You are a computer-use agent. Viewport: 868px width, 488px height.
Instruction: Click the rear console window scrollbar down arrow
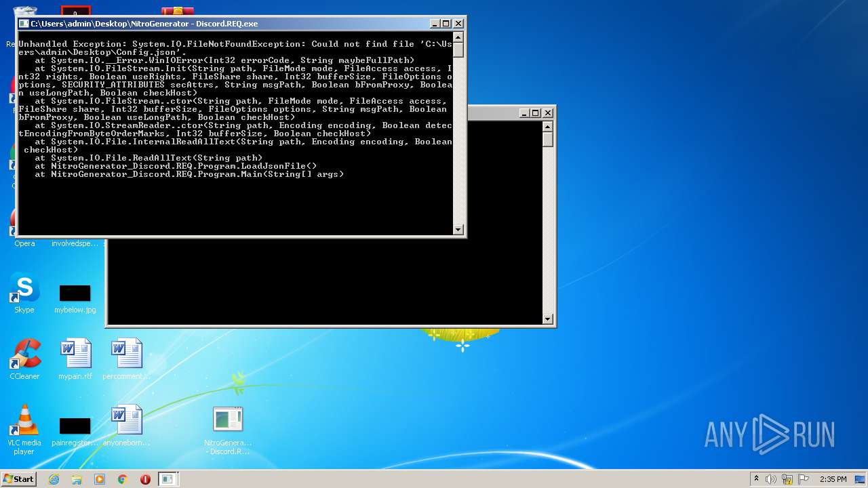548,319
